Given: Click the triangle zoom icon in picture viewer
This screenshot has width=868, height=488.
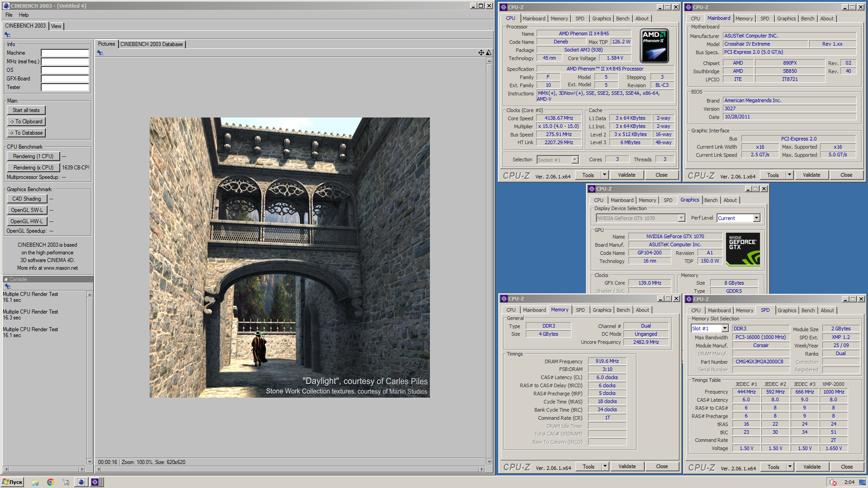Looking at the screenshot, I should (x=489, y=53).
